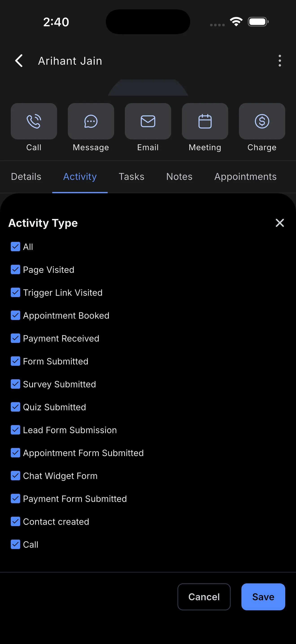Screen dimensions: 296x644
Task: Click the blue Save button
Action: [263, 597]
